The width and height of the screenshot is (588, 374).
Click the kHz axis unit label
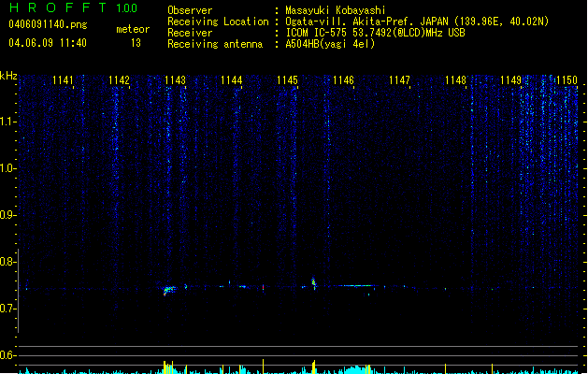click(8, 76)
